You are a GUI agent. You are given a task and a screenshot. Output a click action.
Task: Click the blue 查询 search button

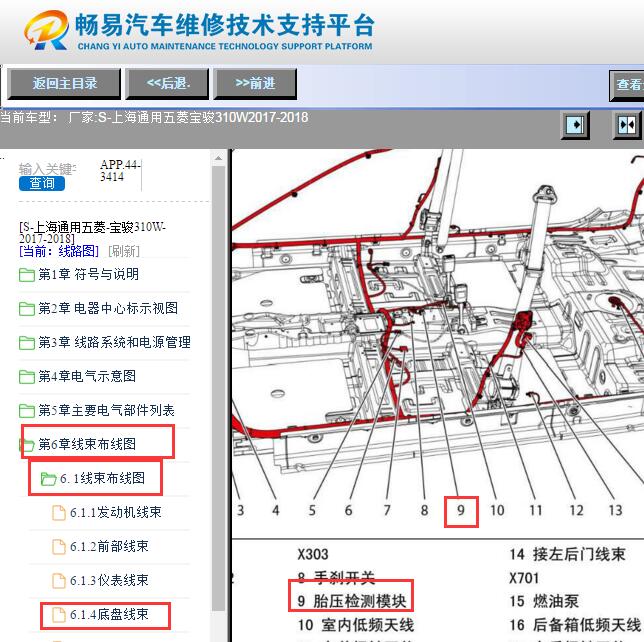pos(42,184)
